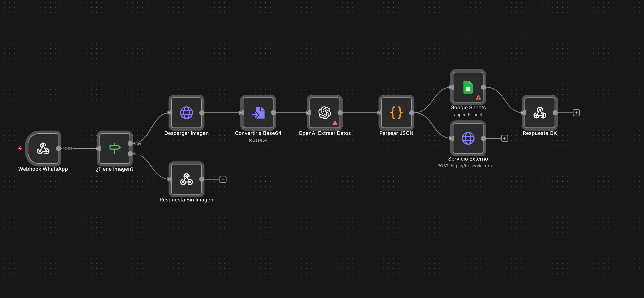
Task: Click the 'Respuesta Sin Imagen' label
Action: (187, 200)
